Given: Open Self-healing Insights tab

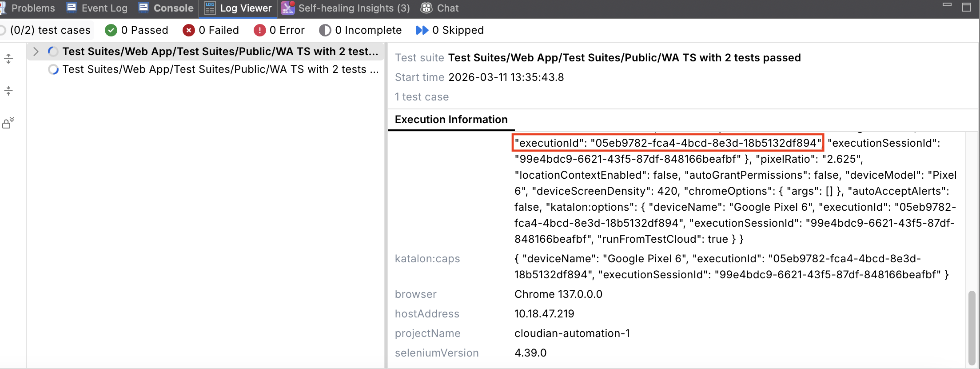Looking at the screenshot, I should [x=346, y=8].
